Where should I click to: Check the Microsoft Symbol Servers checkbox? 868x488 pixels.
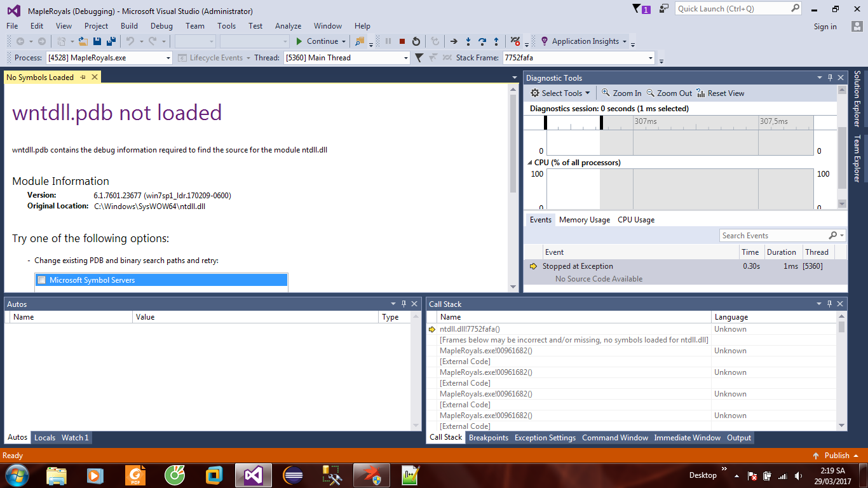(x=42, y=280)
